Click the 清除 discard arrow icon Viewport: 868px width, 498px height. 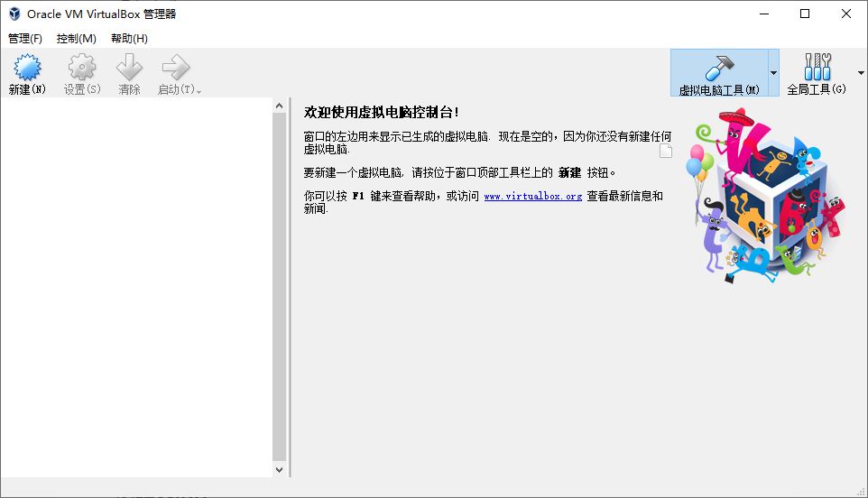(130, 68)
